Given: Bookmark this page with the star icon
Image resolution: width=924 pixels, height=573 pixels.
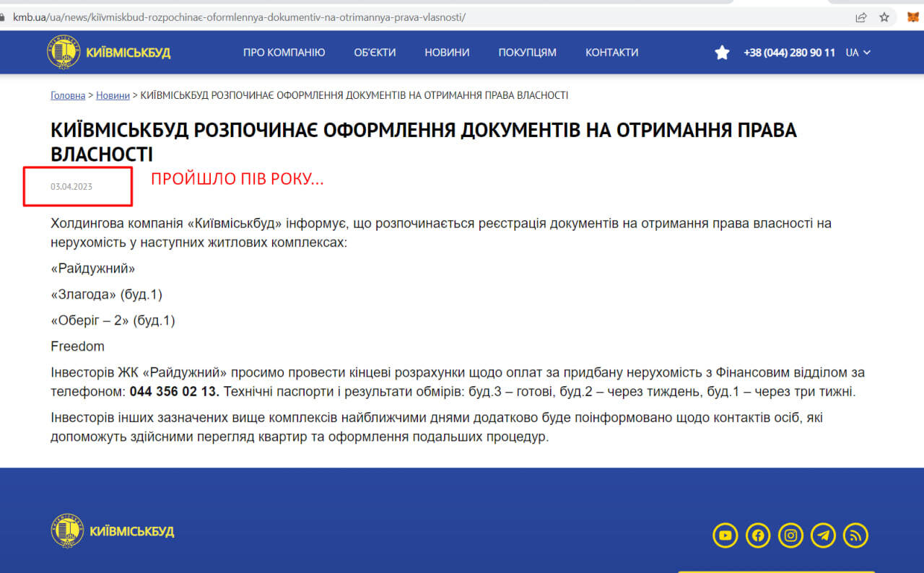Looking at the screenshot, I should tap(884, 17).
